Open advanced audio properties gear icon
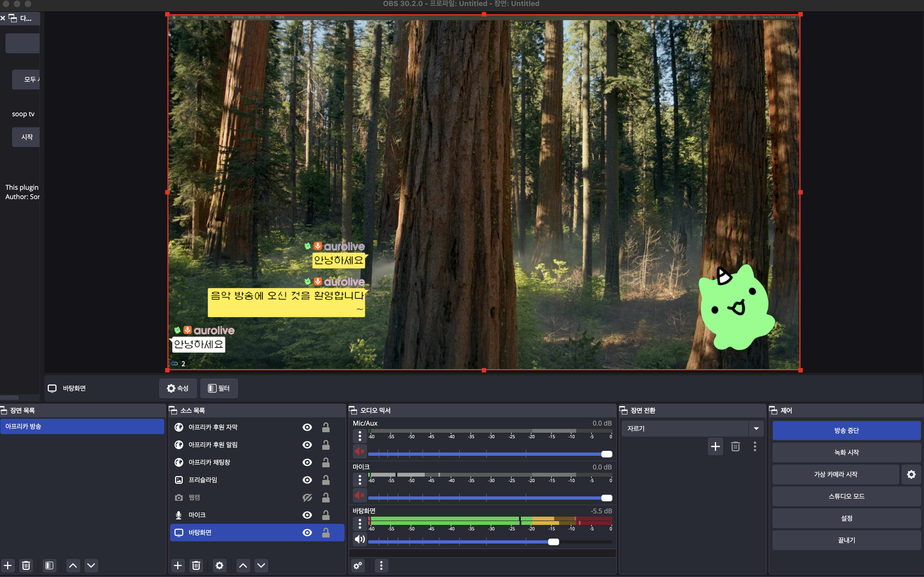924x577 pixels. coord(358,565)
